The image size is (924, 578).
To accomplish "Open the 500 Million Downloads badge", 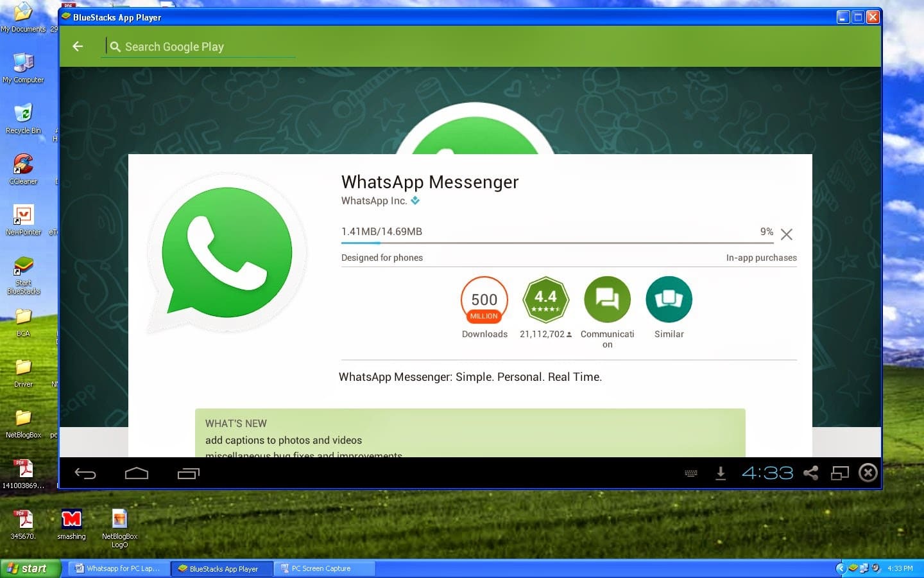I will [484, 299].
